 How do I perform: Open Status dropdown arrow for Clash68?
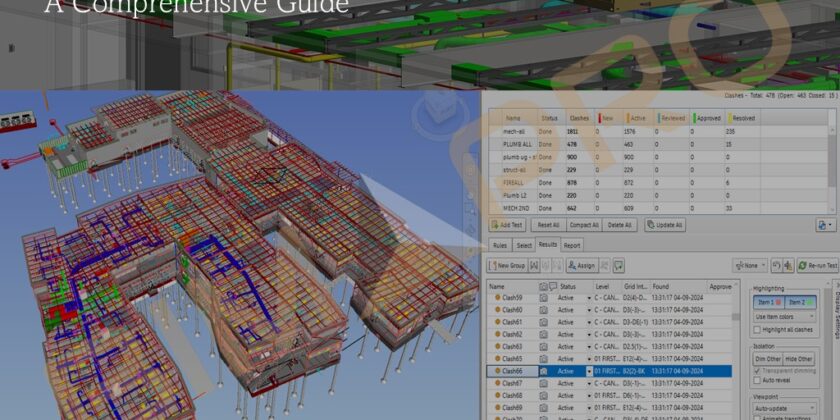click(589, 396)
